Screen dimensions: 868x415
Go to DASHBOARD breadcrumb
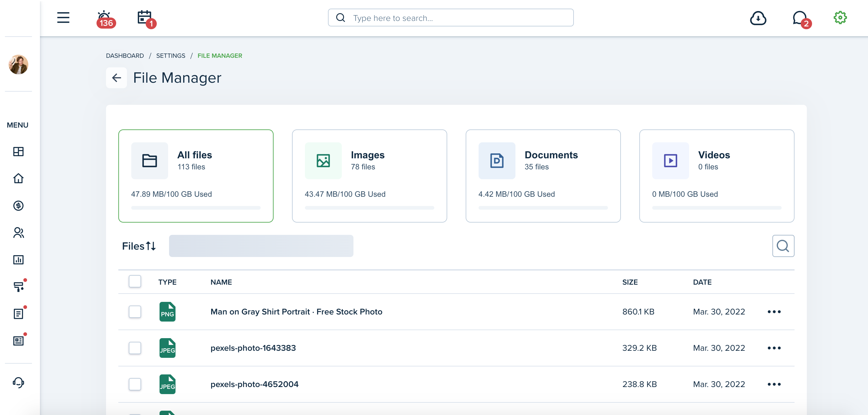[125, 56]
